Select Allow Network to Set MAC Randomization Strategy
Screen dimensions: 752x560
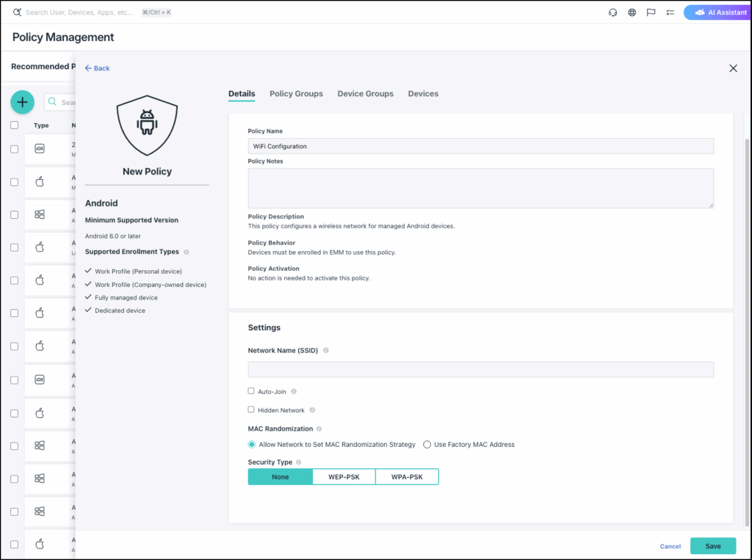click(x=252, y=445)
